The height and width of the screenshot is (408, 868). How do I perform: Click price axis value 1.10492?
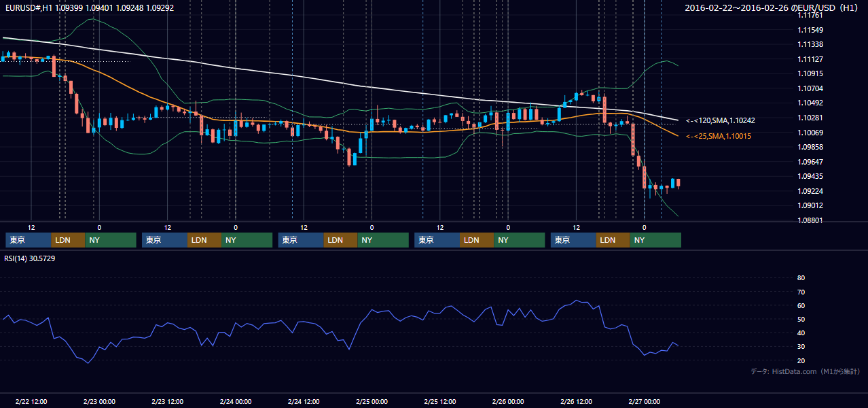(x=810, y=103)
